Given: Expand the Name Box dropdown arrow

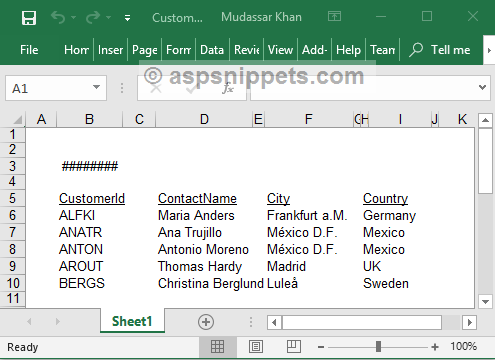Looking at the screenshot, I should [x=96, y=87].
